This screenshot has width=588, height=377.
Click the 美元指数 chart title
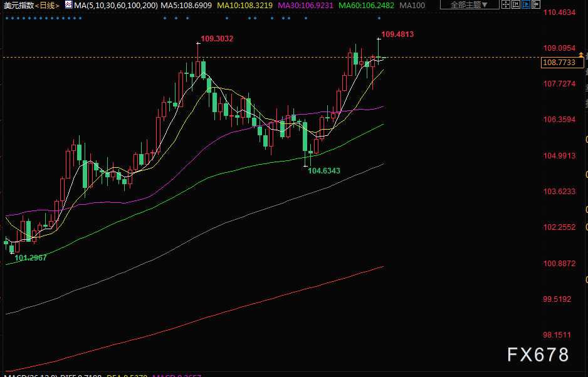point(17,6)
